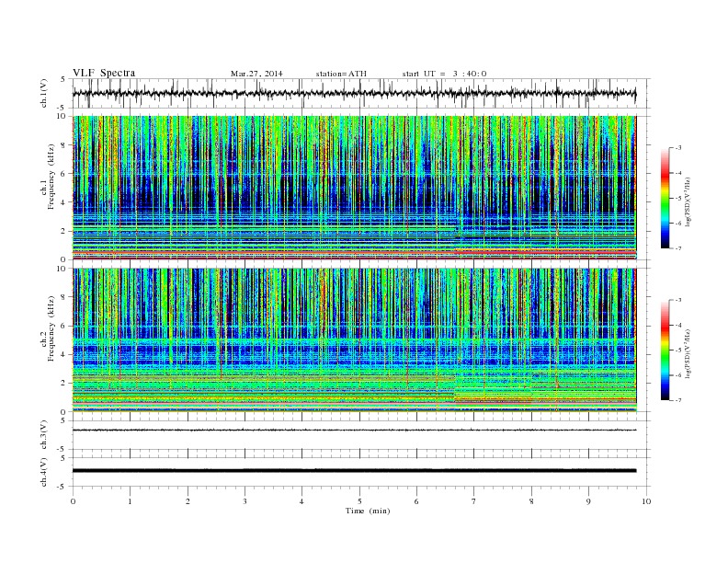
Task: Click the "ch.1(V)" waveform axis label
Action: 43,93
